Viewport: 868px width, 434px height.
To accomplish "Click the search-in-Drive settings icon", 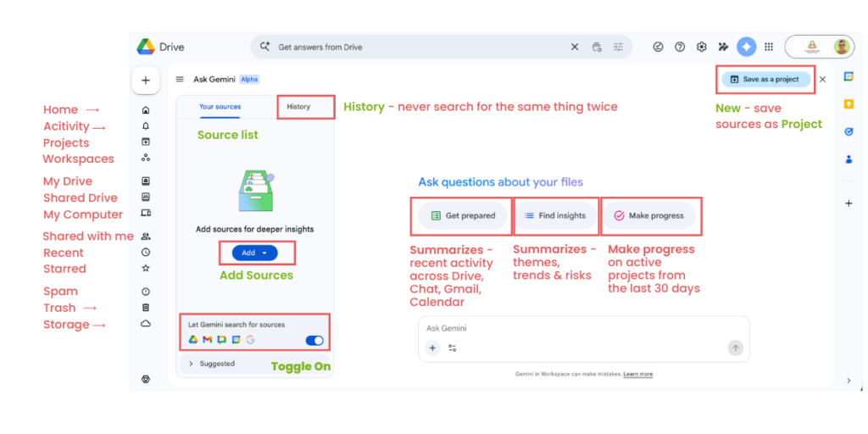I will pos(596,47).
